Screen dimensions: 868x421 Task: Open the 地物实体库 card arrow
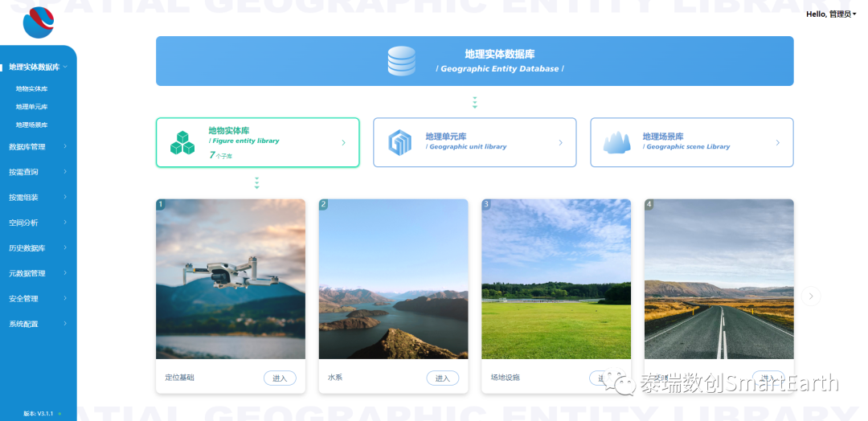click(x=343, y=143)
